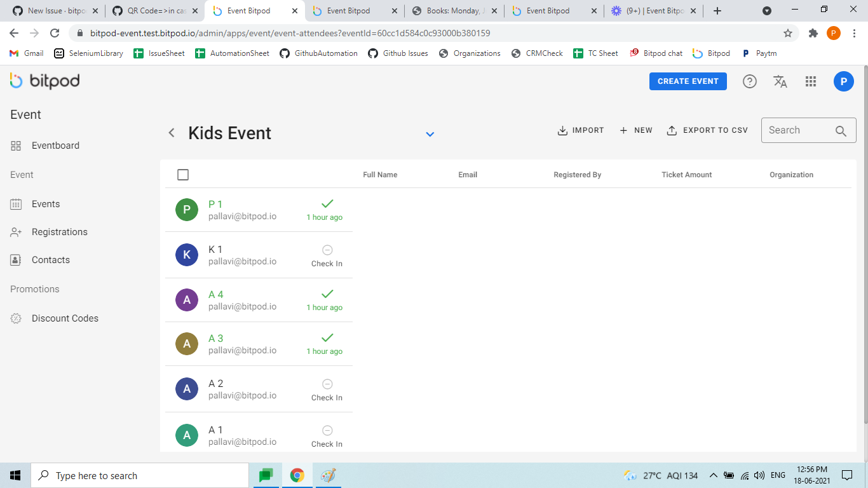
Task: Toggle A 3 checked-in checkmark
Action: 327,338
